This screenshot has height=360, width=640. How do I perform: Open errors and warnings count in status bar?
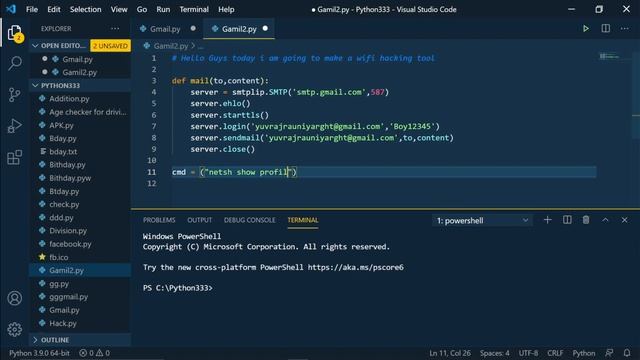pos(95,353)
